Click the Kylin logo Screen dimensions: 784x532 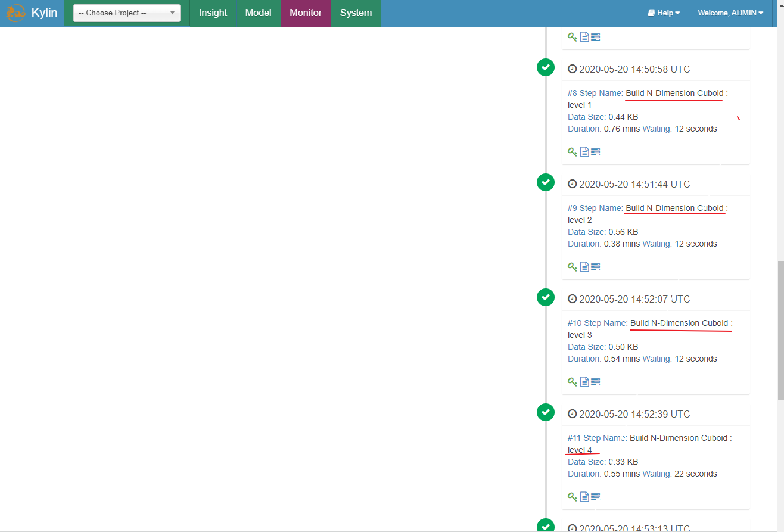tap(15, 13)
